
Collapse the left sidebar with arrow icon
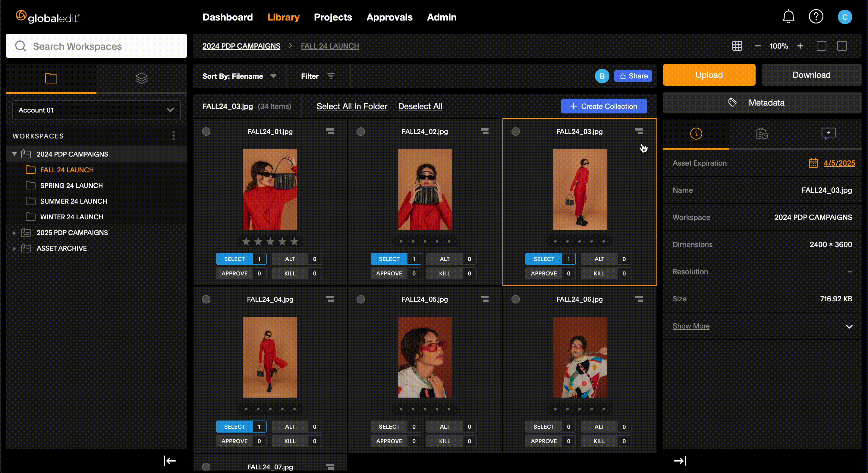(x=170, y=461)
